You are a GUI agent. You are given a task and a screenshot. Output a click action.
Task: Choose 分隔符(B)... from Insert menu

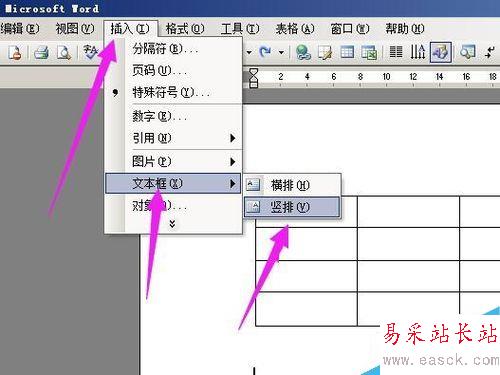173,49
